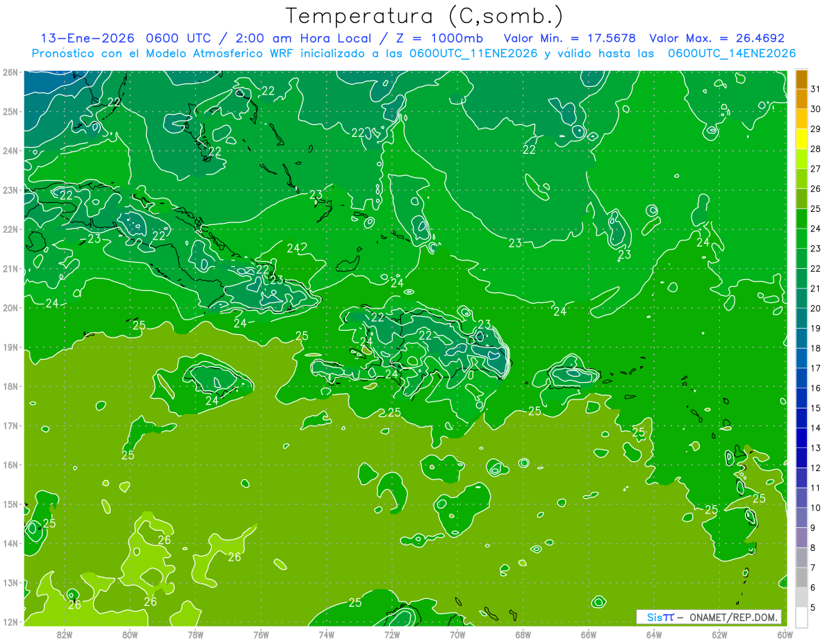Click the '78W' longitude axis label
This screenshot has width=834, height=644.
point(195,635)
